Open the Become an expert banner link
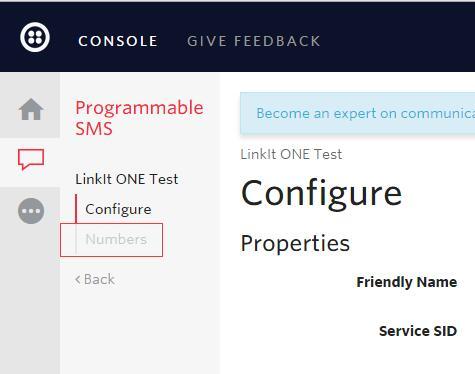The width and height of the screenshot is (475, 374). [366, 113]
